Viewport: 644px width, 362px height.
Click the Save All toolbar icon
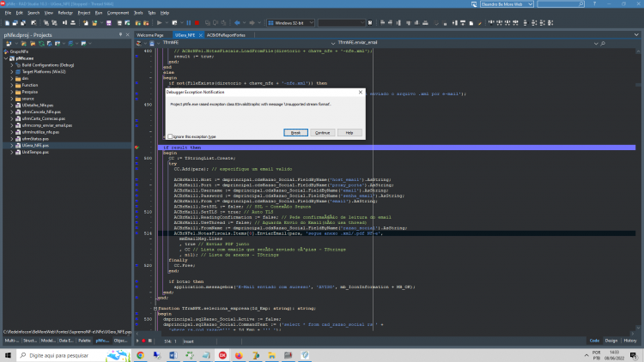[x=23, y=23]
